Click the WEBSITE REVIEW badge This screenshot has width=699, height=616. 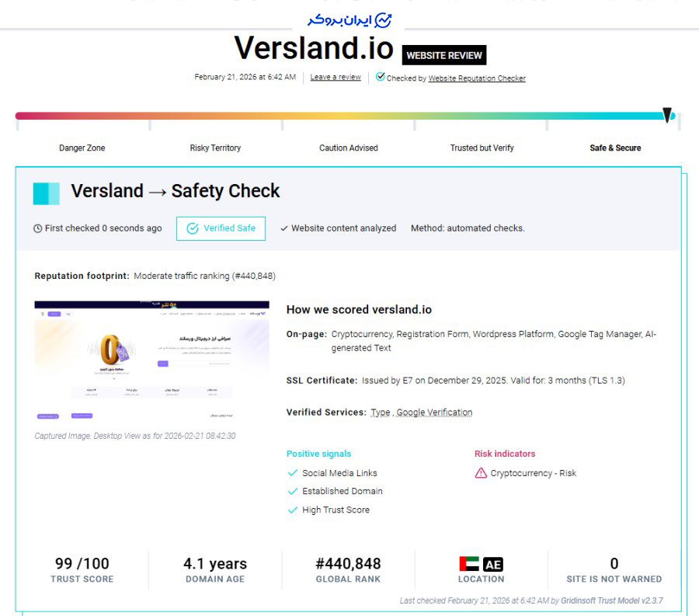(x=444, y=55)
